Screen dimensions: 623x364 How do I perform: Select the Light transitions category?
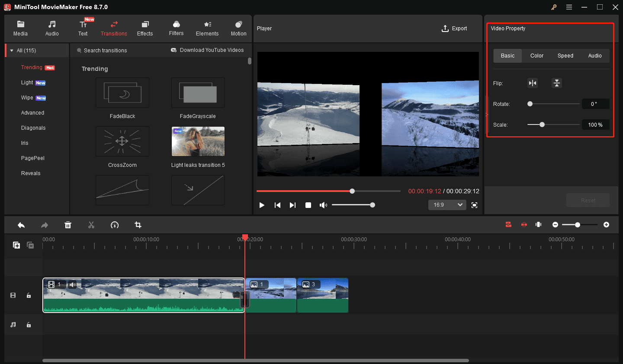(x=27, y=83)
